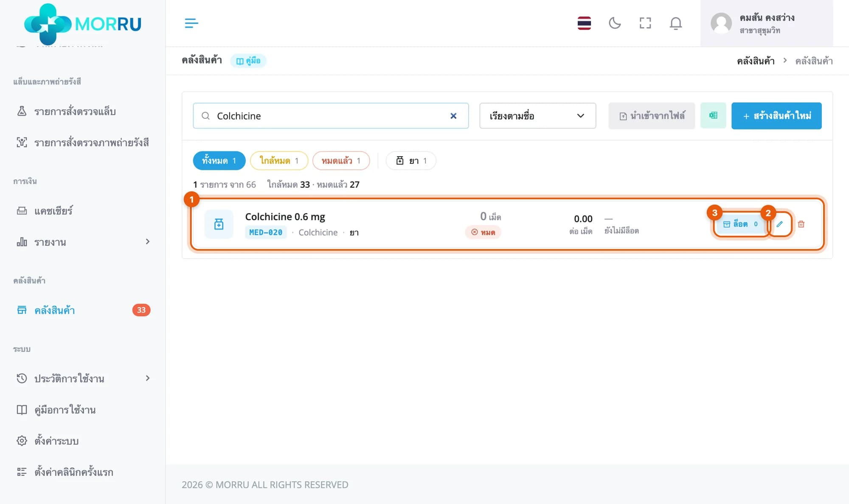Click สร้างสินค้าใหม่ button
The width and height of the screenshot is (849, 504).
(776, 116)
